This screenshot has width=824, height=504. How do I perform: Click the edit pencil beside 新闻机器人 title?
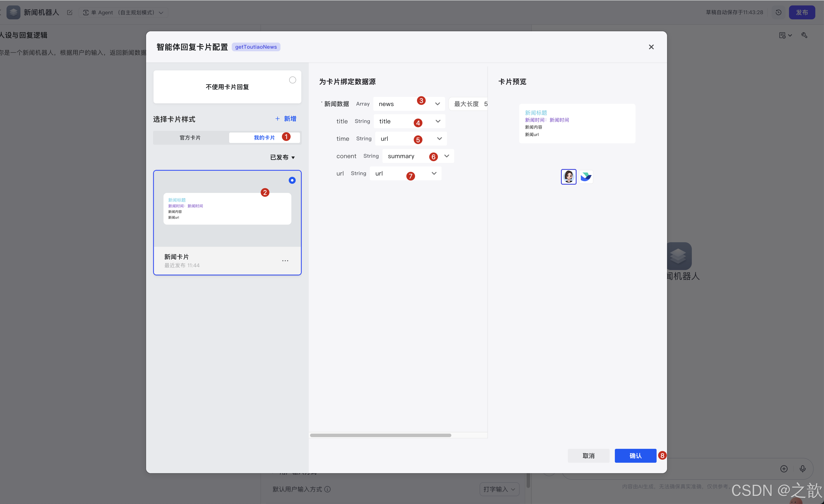coord(70,12)
